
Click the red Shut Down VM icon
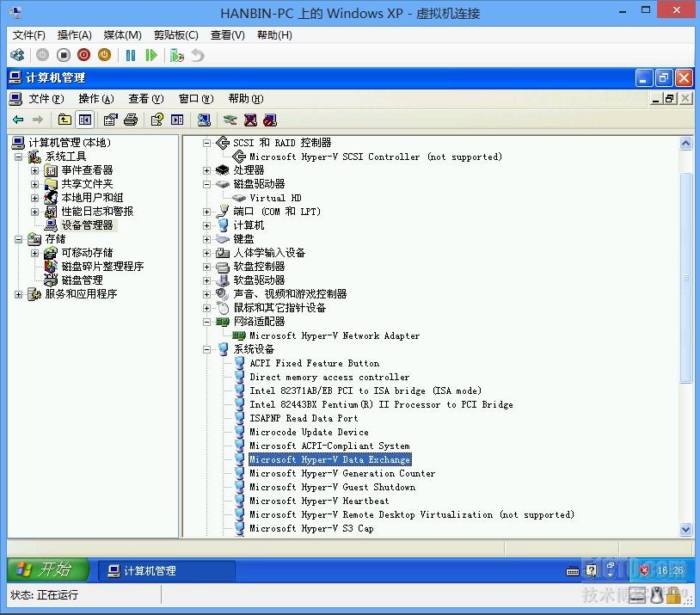84,55
